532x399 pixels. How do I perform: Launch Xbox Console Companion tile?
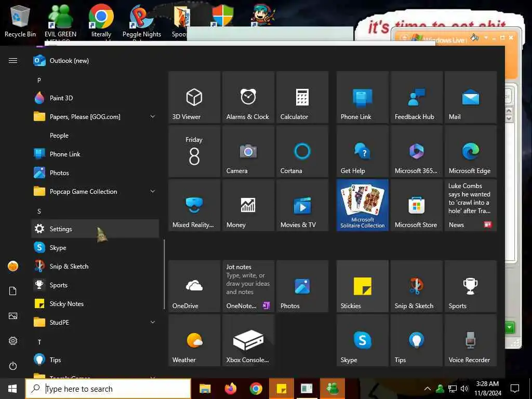[248, 340]
